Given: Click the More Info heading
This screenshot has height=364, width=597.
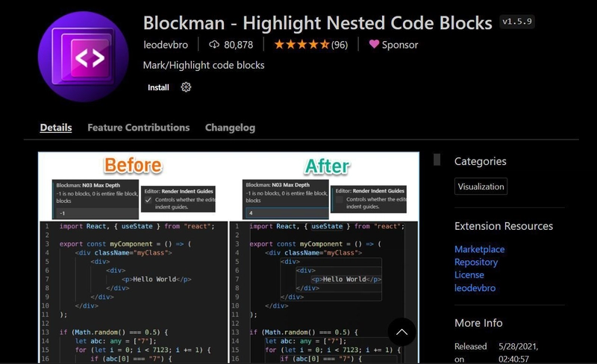Looking at the screenshot, I should (478, 323).
